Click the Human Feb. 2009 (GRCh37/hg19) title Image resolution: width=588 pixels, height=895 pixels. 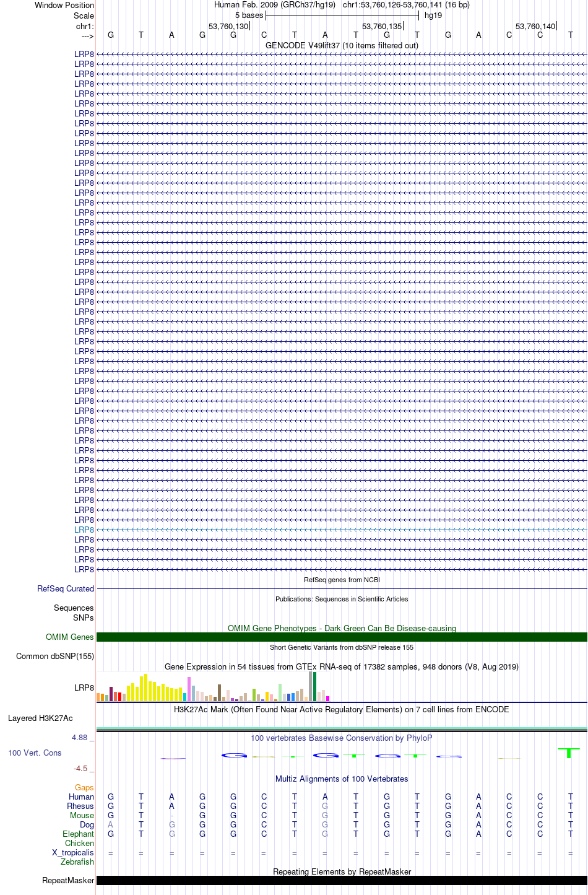(275, 5)
